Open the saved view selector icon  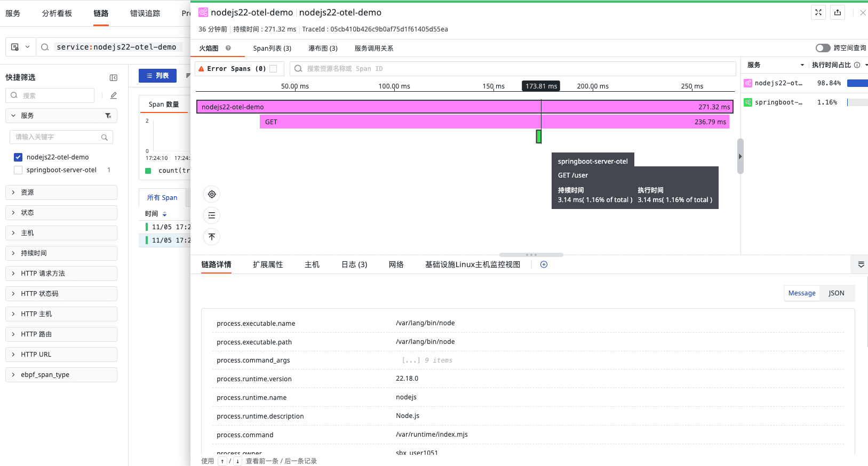20,47
